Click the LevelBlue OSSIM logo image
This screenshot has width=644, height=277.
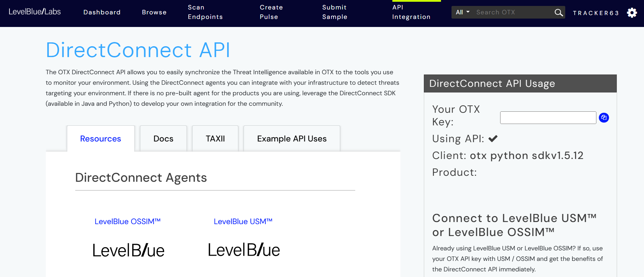(128, 250)
